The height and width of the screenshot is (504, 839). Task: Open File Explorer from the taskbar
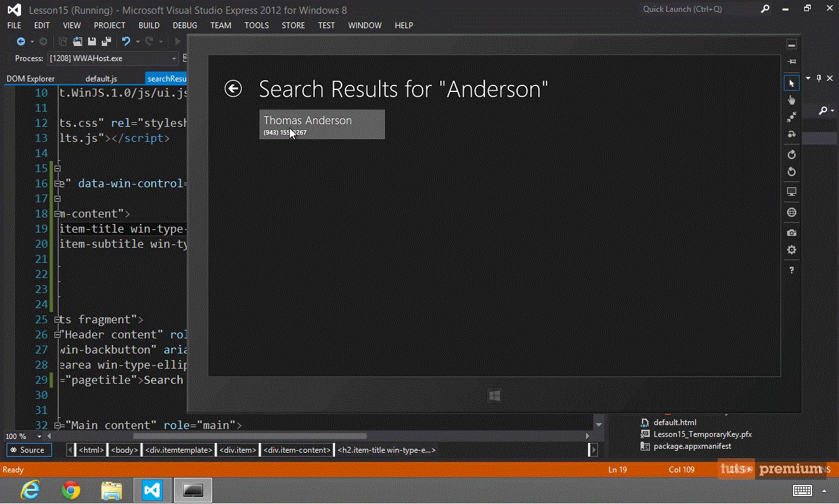coord(112,490)
